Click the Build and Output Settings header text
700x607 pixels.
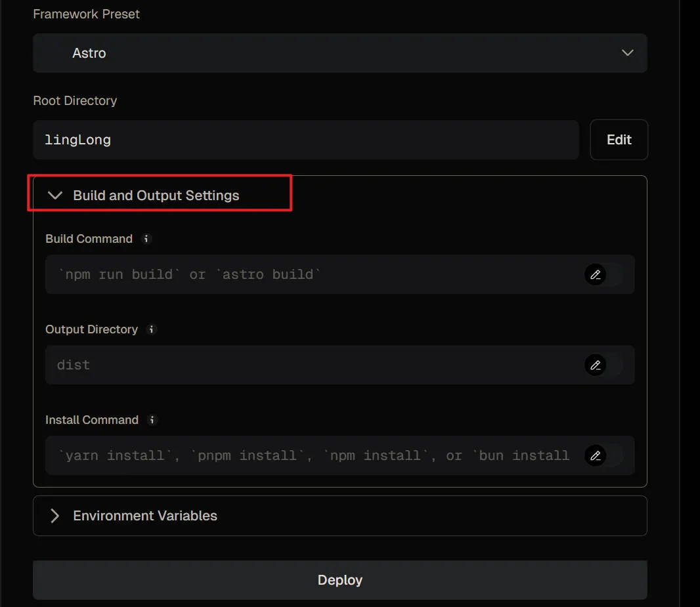[156, 196]
